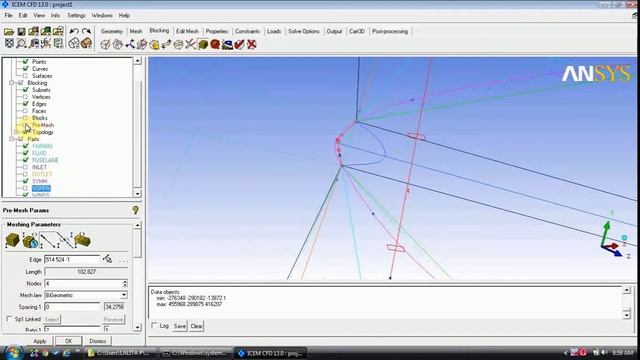Click the Nodes spinner arrows
This screenshot has height=360, width=640.
tap(125, 283)
